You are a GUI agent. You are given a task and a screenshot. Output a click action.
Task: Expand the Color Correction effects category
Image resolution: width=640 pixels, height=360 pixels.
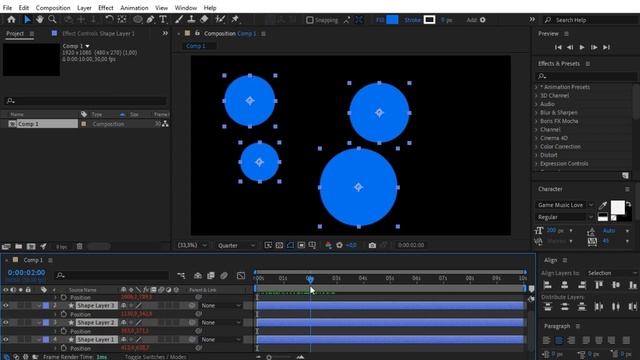click(536, 147)
